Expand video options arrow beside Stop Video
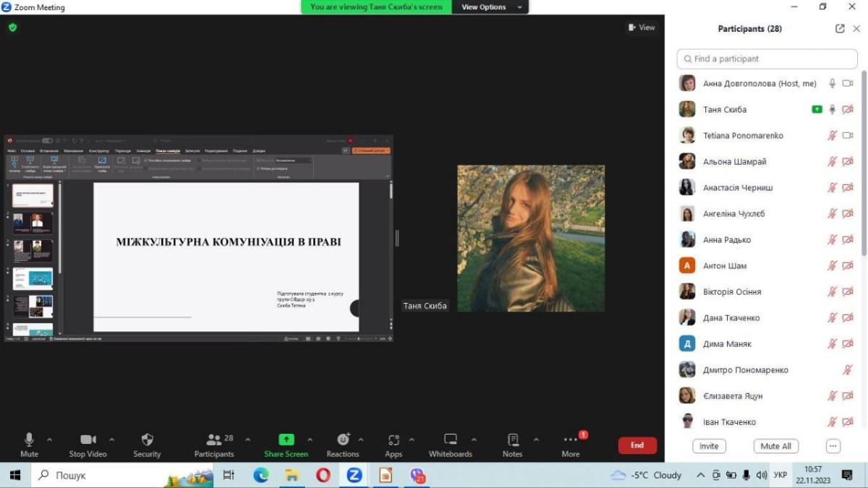 111,440
